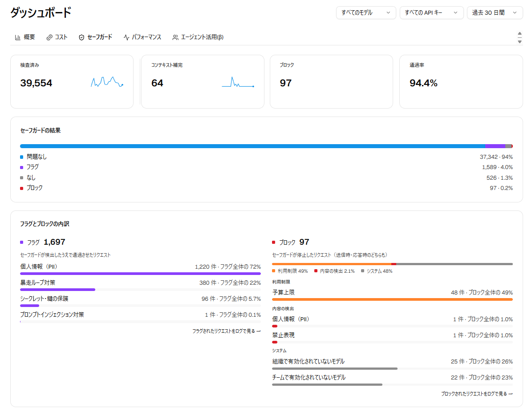Open the すべての API キー dropdown
Viewport: 532px width, 416px height.
[x=431, y=13]
